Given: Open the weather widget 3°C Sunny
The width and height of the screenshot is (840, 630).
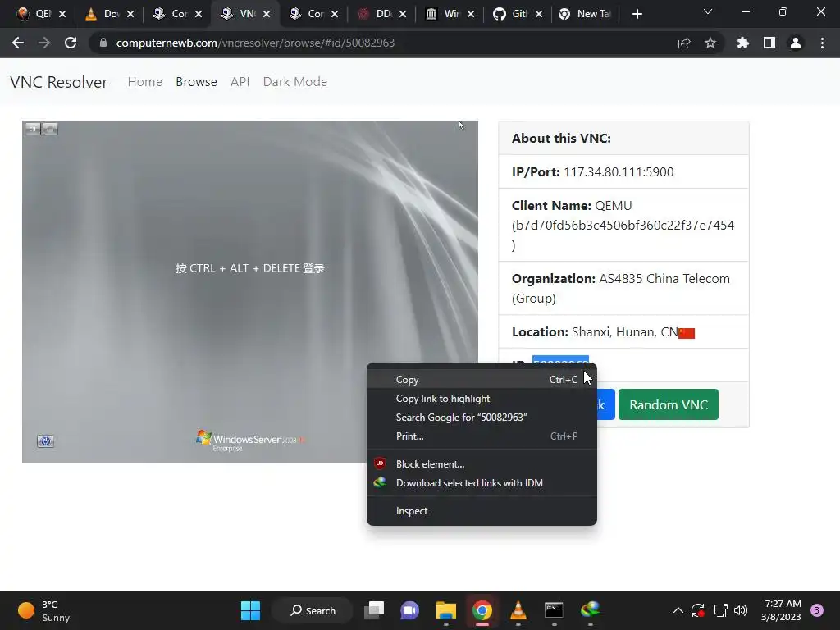Looking at the screenshot, I should click(44, 610).
